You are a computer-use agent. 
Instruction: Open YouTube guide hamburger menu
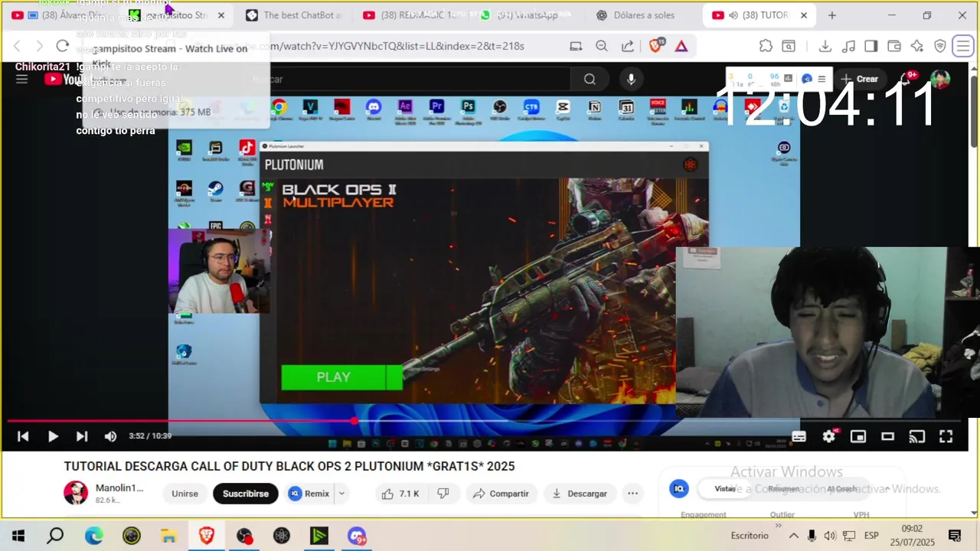click(21, 79)
